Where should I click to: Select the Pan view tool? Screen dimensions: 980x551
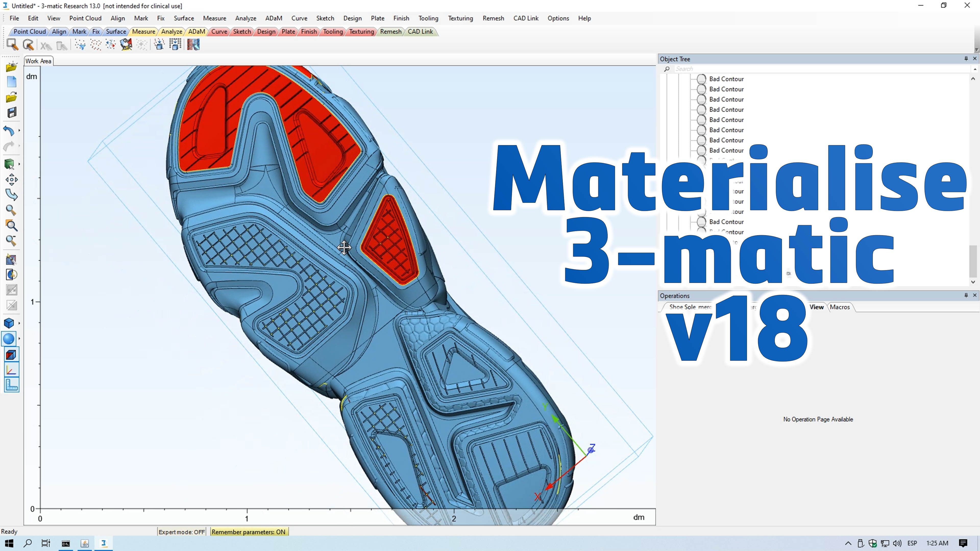point(11,180)
